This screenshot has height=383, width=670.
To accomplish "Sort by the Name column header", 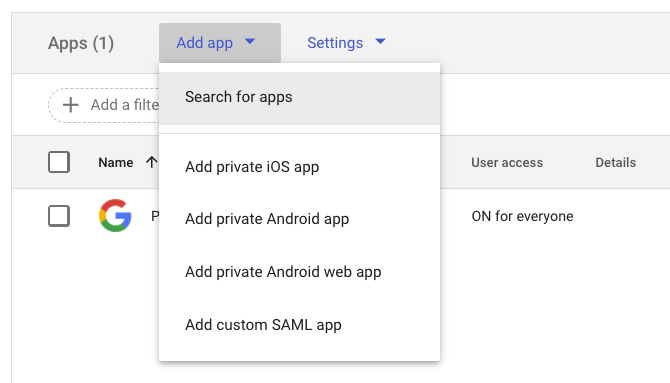I will (x=115, y=162).
